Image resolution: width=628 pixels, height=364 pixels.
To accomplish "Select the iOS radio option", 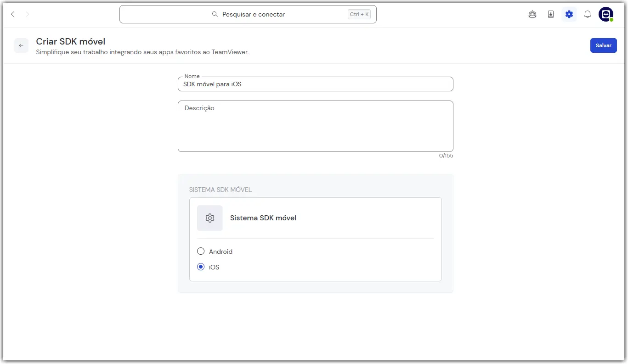I will pos(201,267).
